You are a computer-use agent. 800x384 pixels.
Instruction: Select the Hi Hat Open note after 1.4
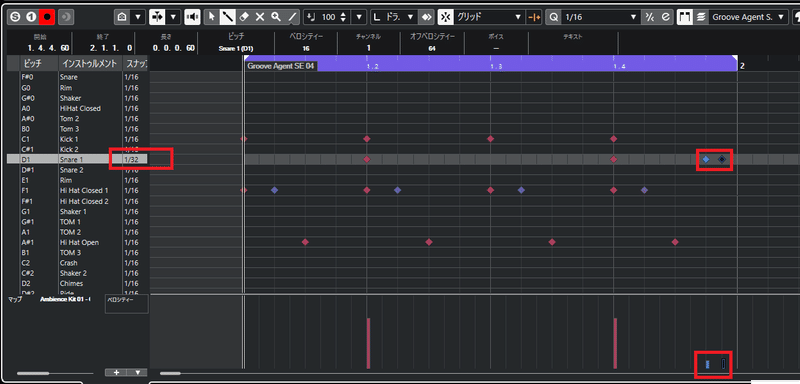(x=675, y=242)
